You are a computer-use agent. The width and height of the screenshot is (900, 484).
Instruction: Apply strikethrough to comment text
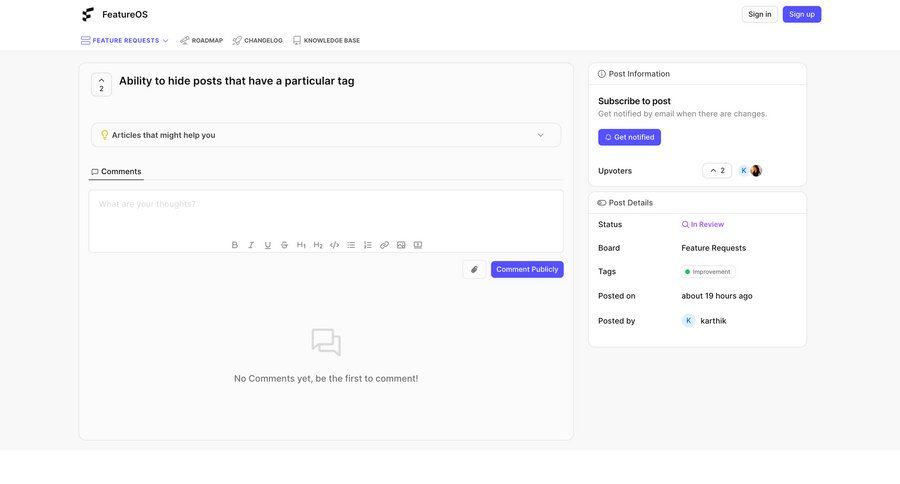[284, 245]
